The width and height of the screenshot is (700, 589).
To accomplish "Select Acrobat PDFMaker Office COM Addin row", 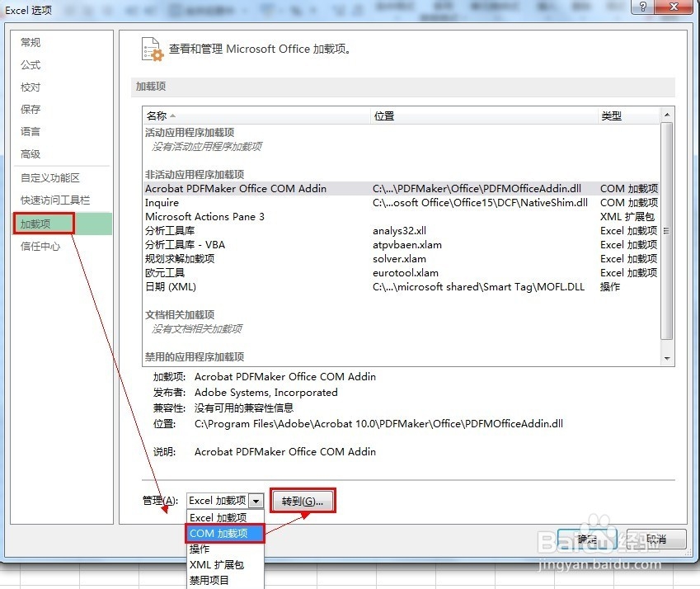I will 401,188.
